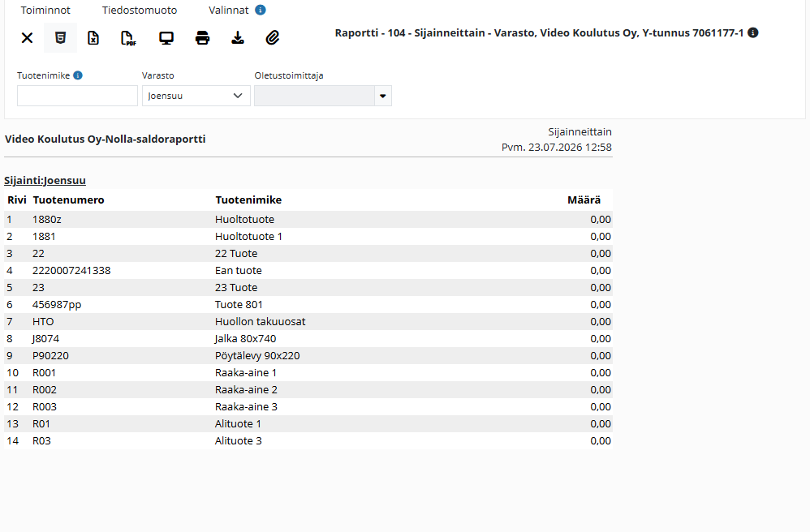Focus the Tuotenimike text field
Screen dimensions: 810x532
(77, 96)
